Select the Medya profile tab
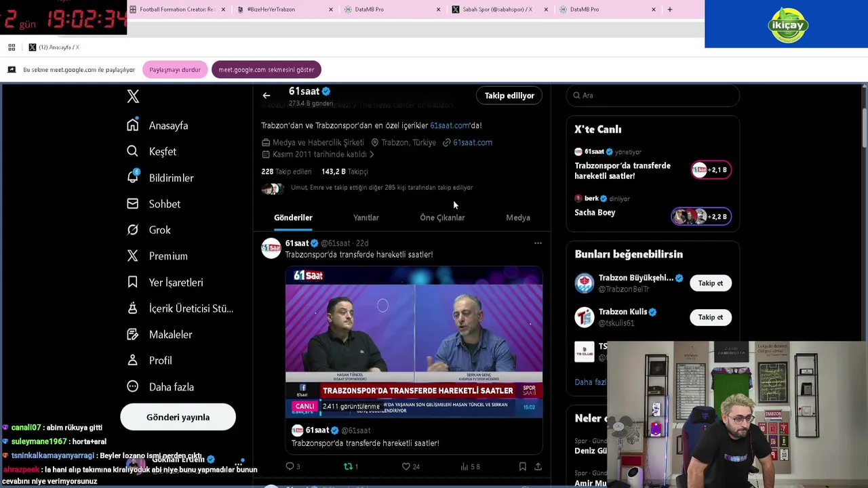Image resolution: width=868 pixels, height=488 pixels. (x=518, y=218)
